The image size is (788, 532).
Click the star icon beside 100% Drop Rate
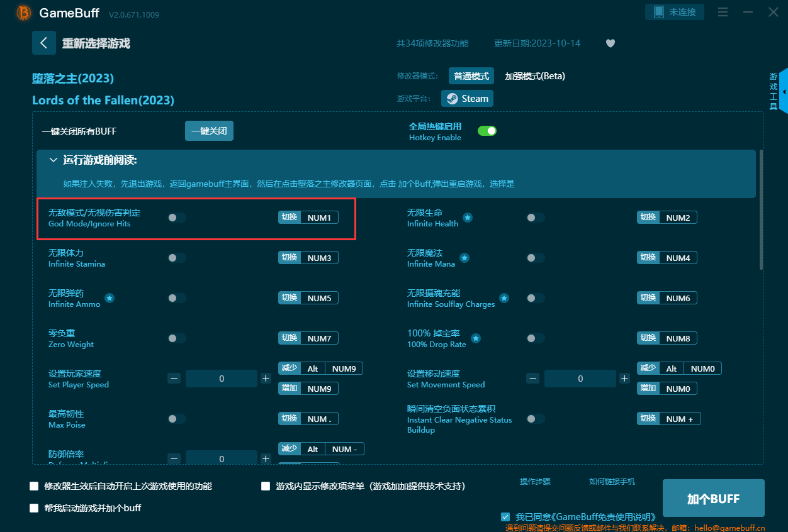476,338
